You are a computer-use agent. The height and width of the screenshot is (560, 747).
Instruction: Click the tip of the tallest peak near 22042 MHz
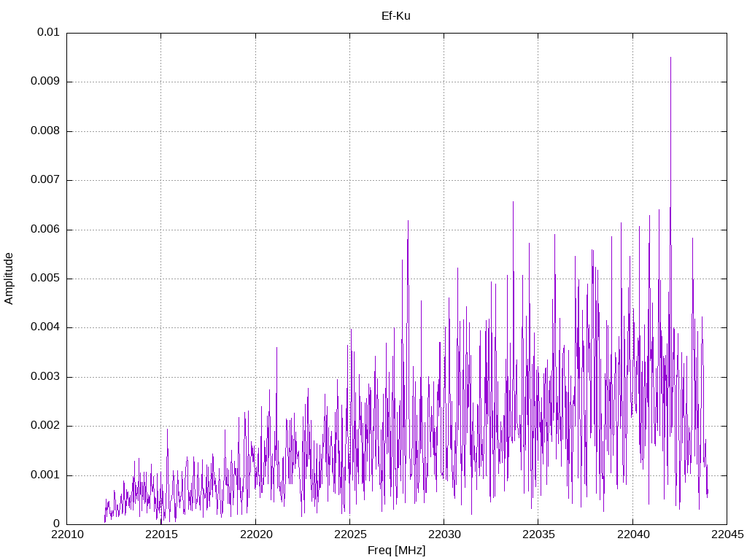670,58
